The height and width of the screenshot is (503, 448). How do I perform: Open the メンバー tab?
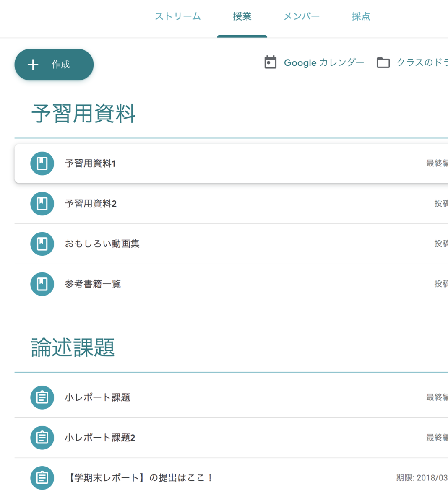point(302,16)
